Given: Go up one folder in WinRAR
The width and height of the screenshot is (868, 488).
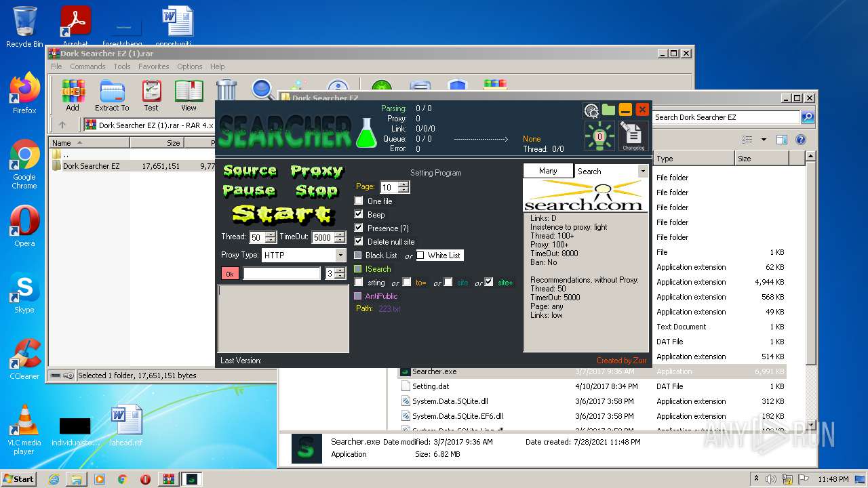Looking at the screenshot, I should tap(62, 125).
